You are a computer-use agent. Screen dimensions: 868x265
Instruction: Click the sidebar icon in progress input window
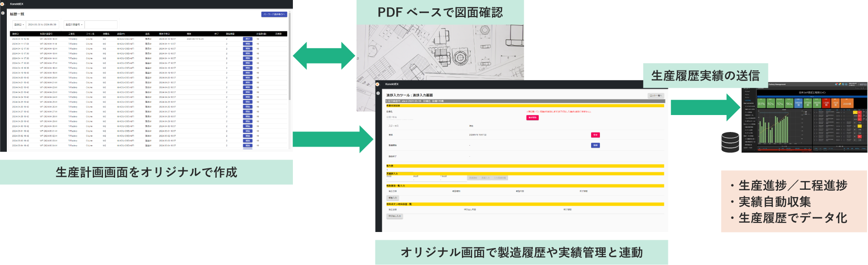tap(378, 93)
